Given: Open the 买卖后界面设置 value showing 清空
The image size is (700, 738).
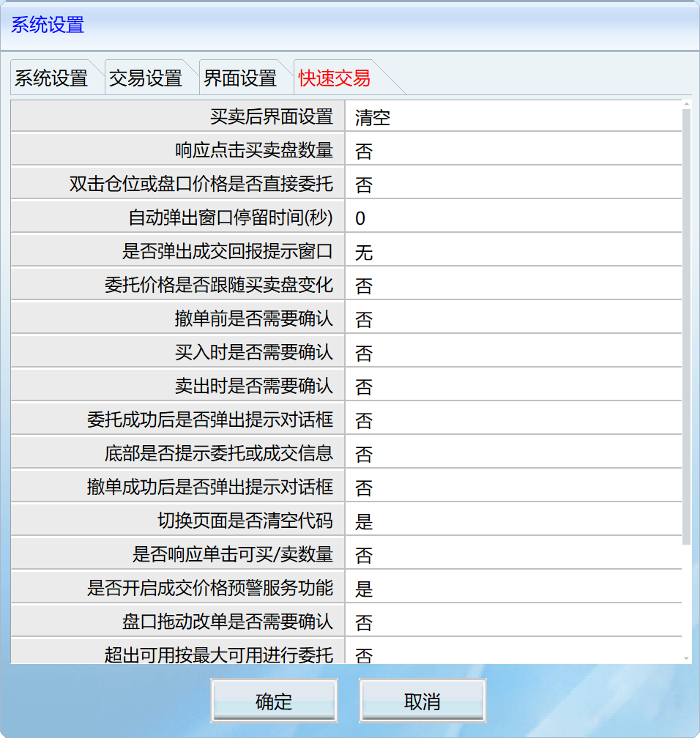Looking at the screenshot, I should pos(513,117).
